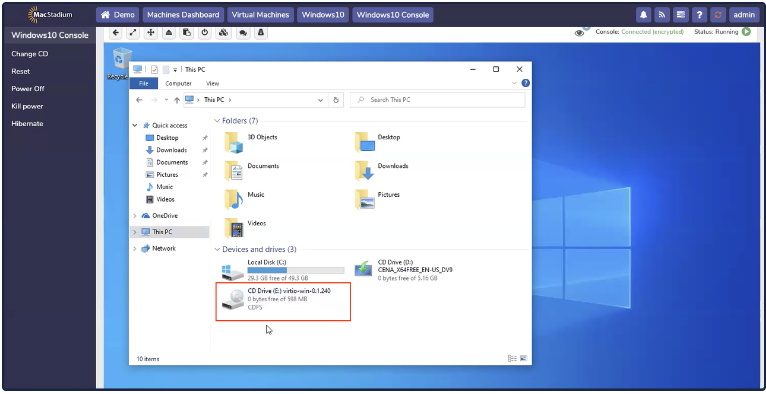Collapse Quick access tree node

click(135, 125)
